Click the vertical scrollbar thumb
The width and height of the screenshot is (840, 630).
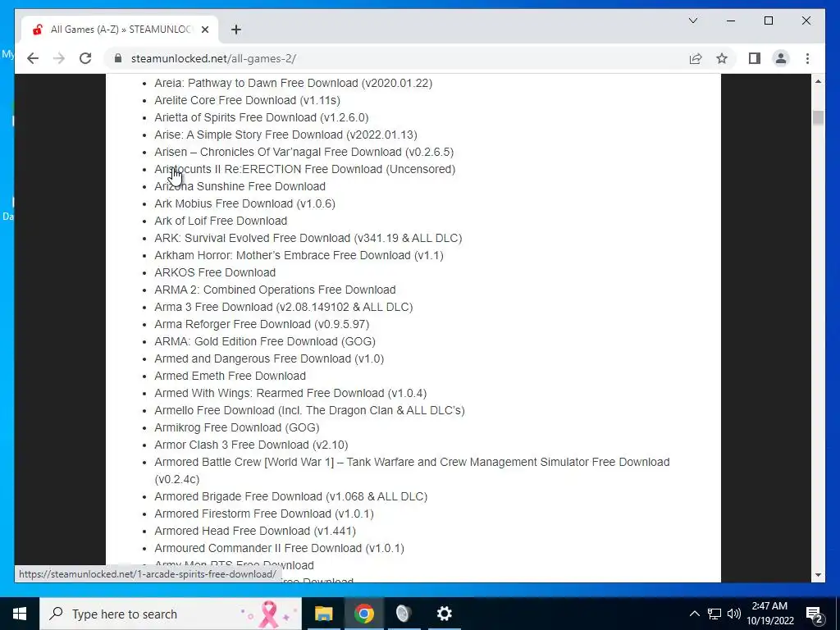pos(818,118)
